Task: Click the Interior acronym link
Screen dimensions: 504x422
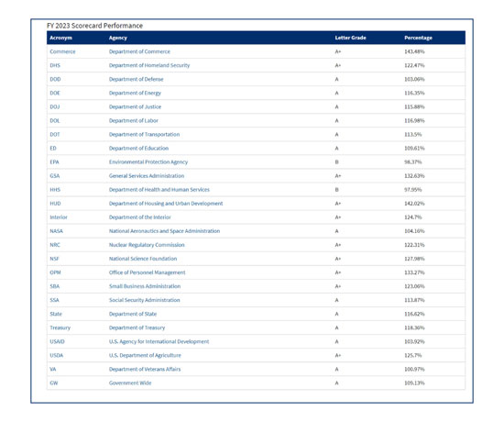Action: click(x=59, y=217)
